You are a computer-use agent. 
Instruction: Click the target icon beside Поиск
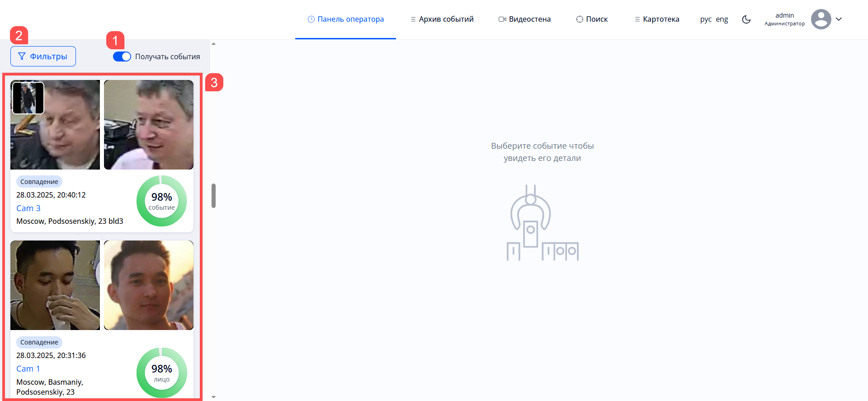(580, 19)
